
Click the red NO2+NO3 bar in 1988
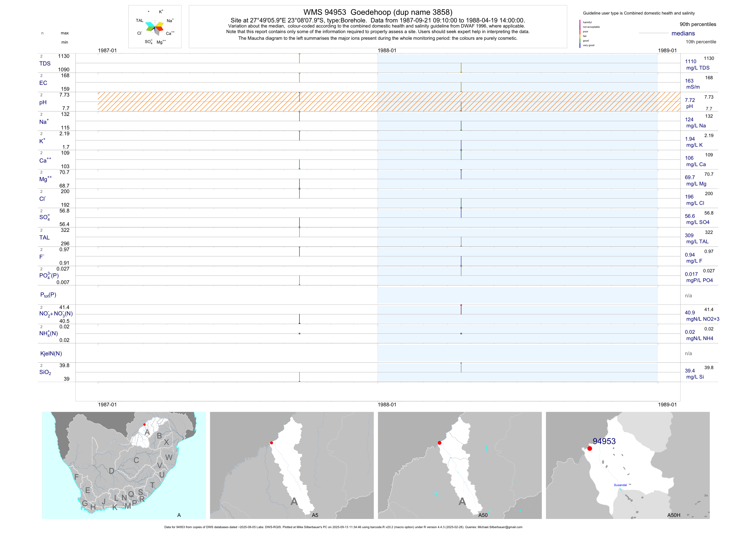[461, 309]
